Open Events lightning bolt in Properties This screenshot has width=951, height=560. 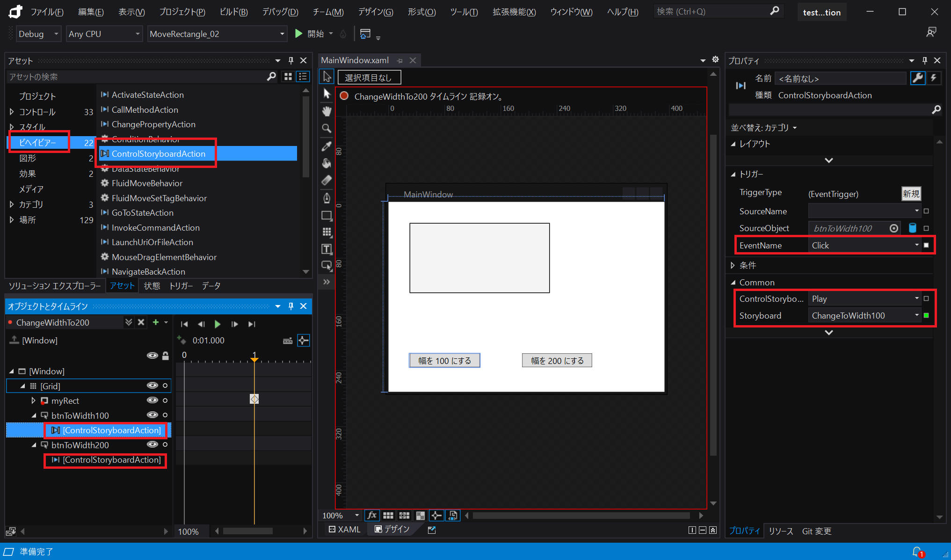934,78
